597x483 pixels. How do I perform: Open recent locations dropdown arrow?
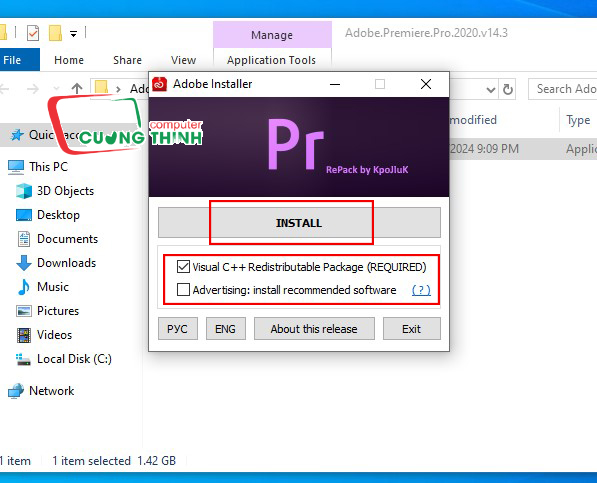click(56, 89)
